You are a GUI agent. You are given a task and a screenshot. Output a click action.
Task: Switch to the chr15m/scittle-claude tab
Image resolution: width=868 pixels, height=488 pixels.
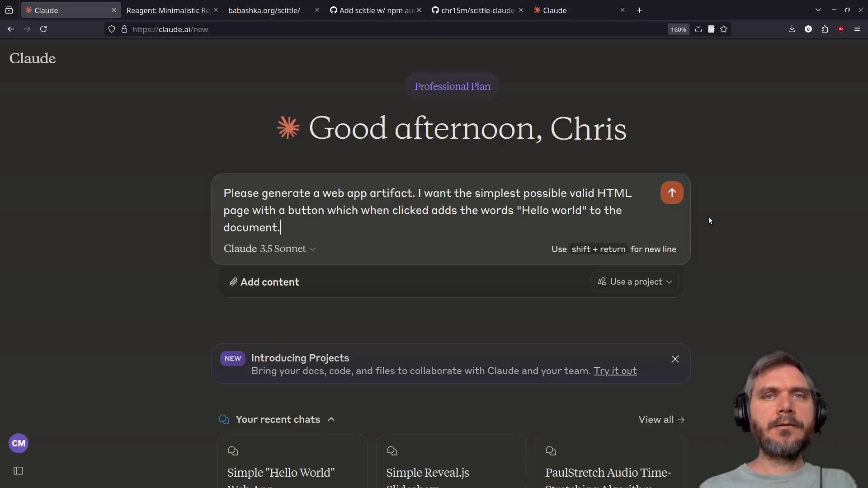coord(473,10)
